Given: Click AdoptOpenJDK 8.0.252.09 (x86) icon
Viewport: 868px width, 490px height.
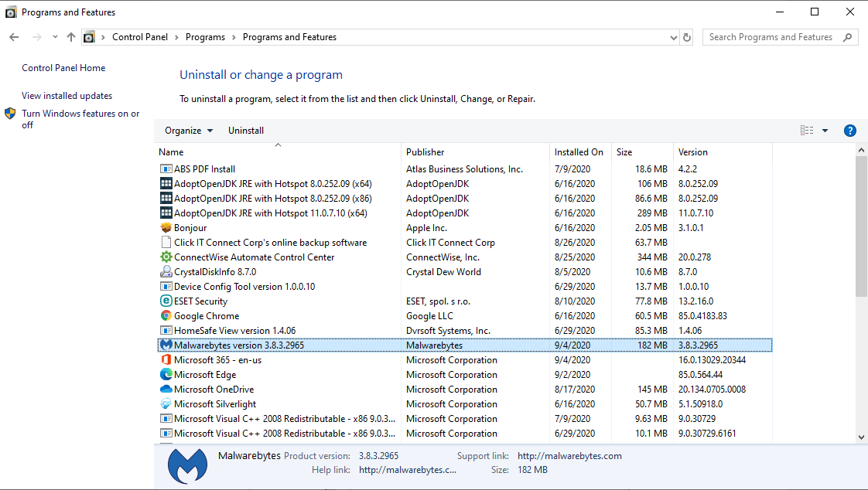Looking at the screenshot, I should [166, 198].
